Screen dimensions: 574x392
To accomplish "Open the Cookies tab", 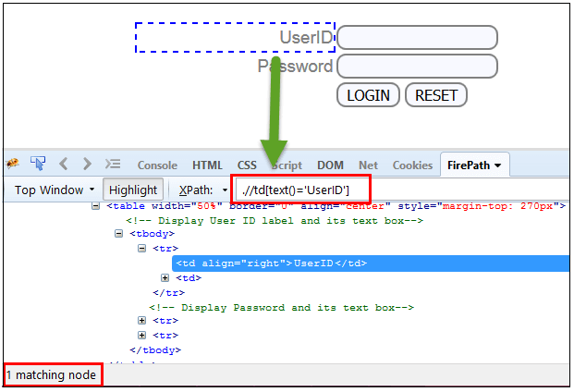I will (412, 165).
